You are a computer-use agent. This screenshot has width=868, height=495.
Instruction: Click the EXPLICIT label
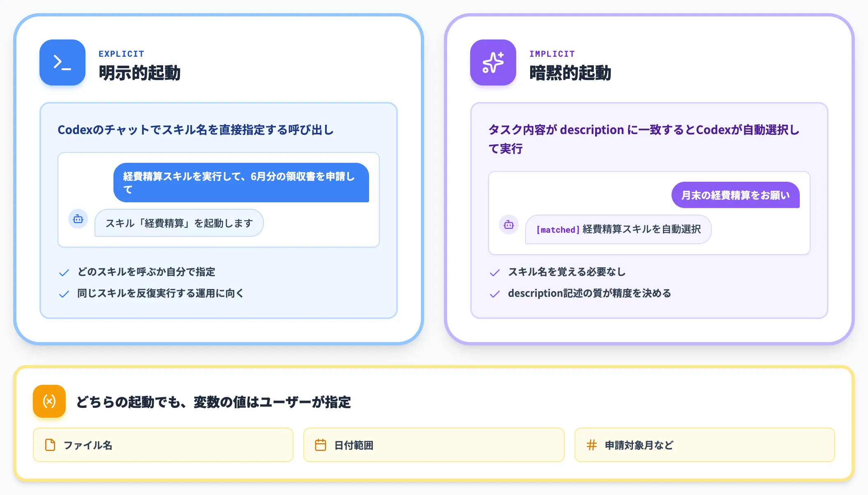pos(121,54)
